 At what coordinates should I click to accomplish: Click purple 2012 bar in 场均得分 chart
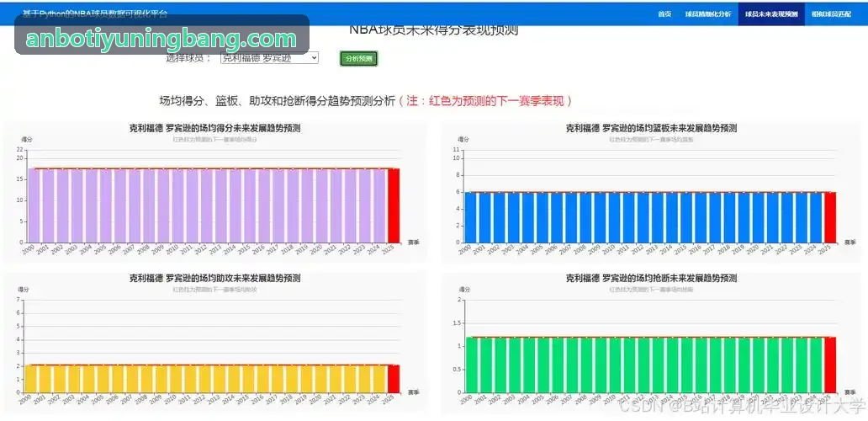click(x=206, y=205)
